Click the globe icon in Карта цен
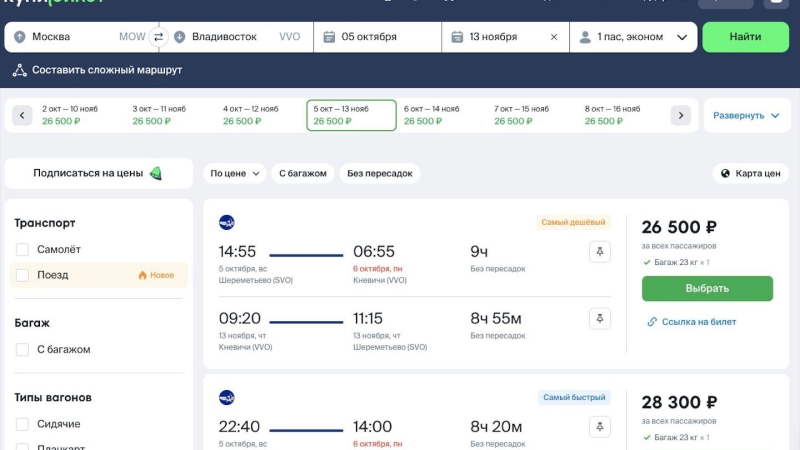800x450 pixels. 725,173
